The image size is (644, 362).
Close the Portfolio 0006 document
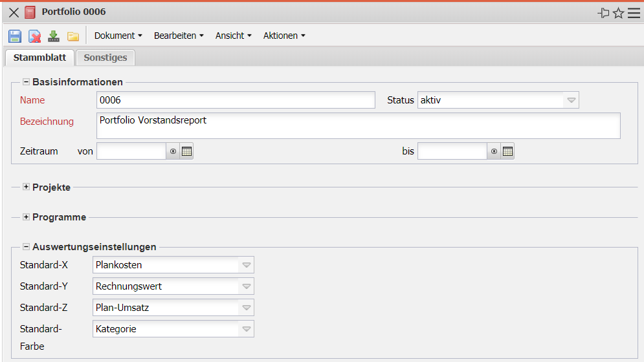pos(14,12)
